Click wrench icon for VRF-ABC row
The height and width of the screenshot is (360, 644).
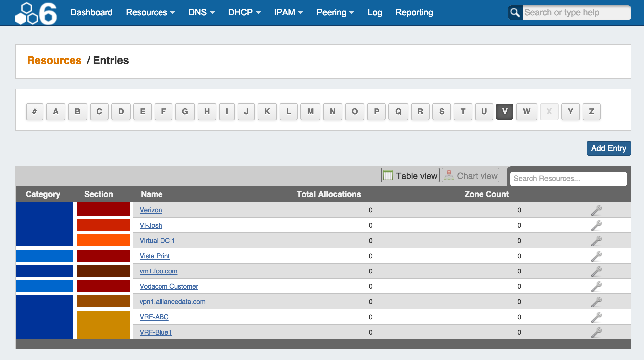click(x=596, y=317)
